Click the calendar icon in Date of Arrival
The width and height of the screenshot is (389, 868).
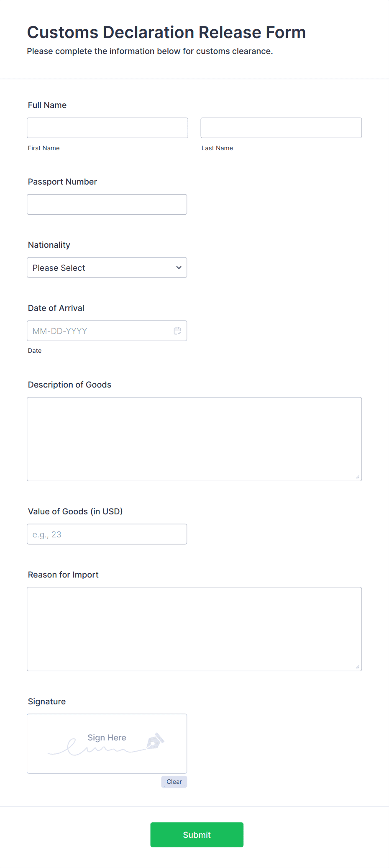tap(177, 331)
